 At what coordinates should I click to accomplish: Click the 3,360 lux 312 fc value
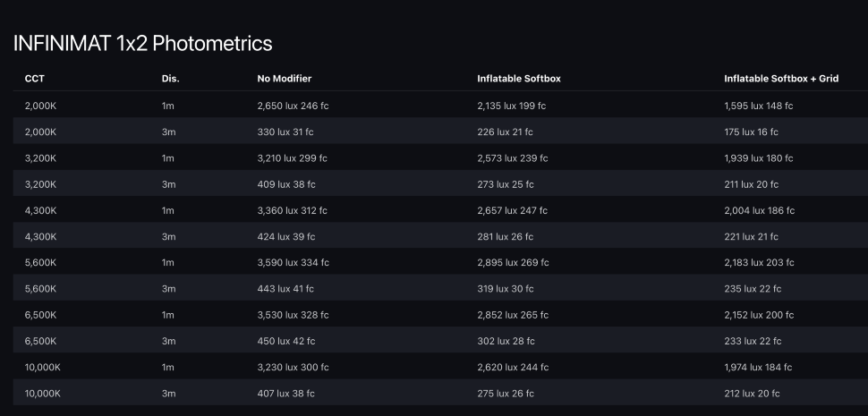(292, 210)
